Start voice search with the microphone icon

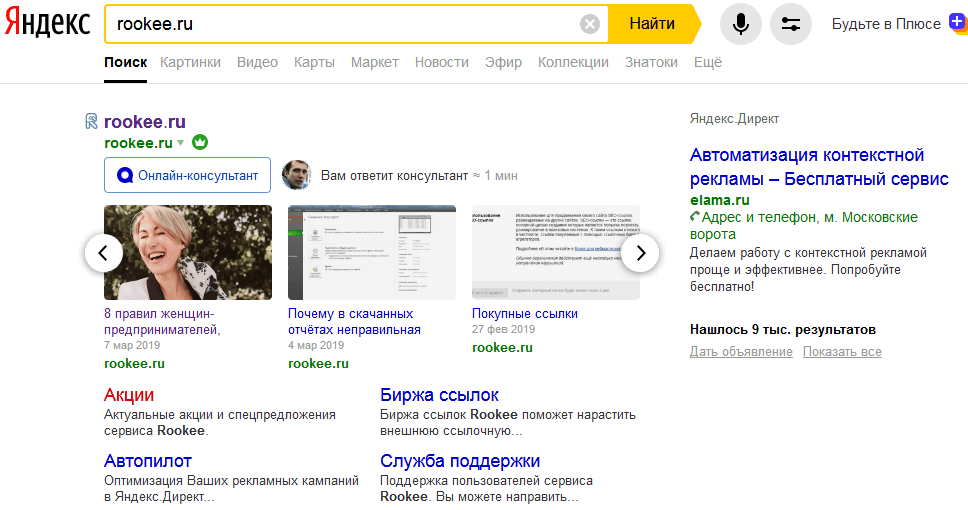[x=741, y=24]
